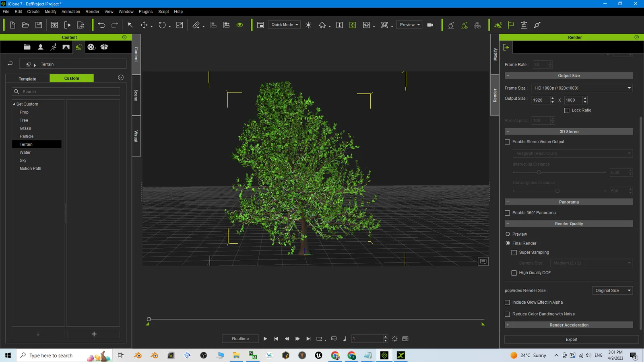Select Water in the Set Custom list
Viewport: 644px width, 362px height.
25,152
